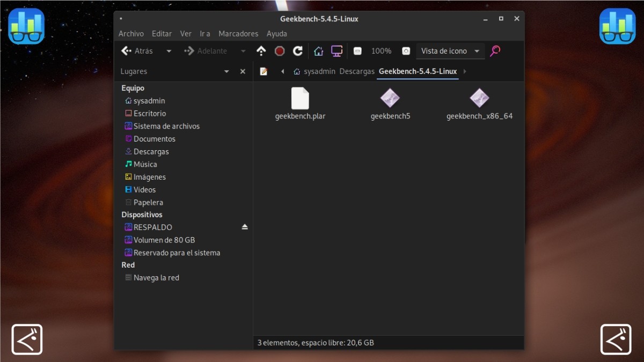Eject the RESPALDO device
Screen dimensions: 644x362
coord(245,227)
